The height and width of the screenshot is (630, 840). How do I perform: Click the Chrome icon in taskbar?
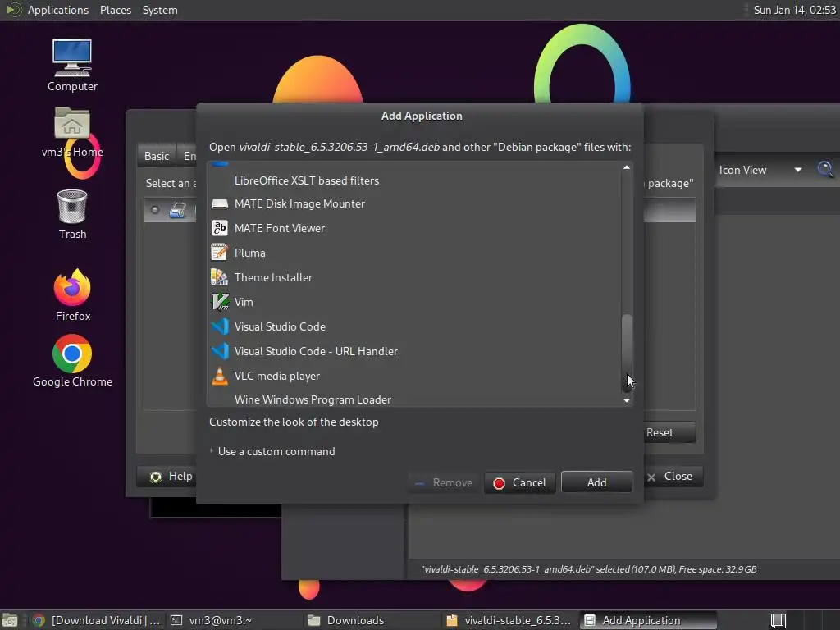click(39, 620)
